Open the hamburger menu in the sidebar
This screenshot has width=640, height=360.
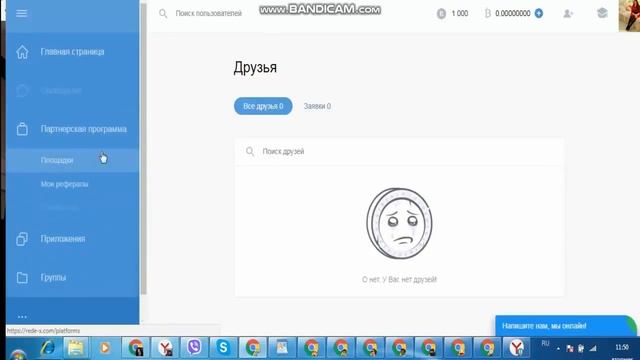coord(22,13)
